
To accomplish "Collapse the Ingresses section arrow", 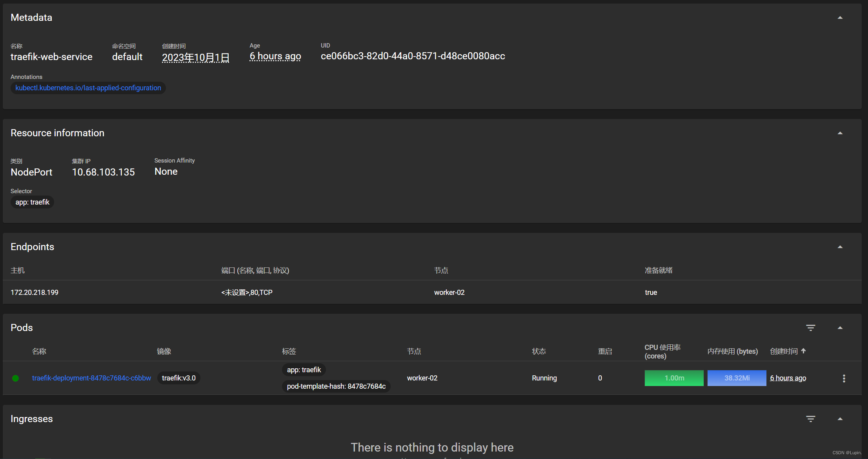I will click(x=840, y=419).
